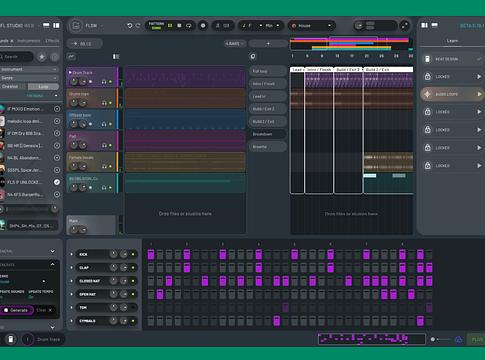
Task: Toggle the loop mode icon in transport
Action: 189,26
